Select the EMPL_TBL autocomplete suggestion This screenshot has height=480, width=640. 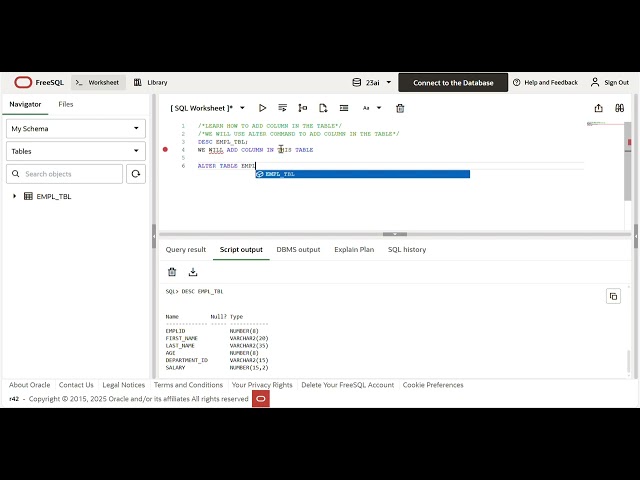point(362,174)
